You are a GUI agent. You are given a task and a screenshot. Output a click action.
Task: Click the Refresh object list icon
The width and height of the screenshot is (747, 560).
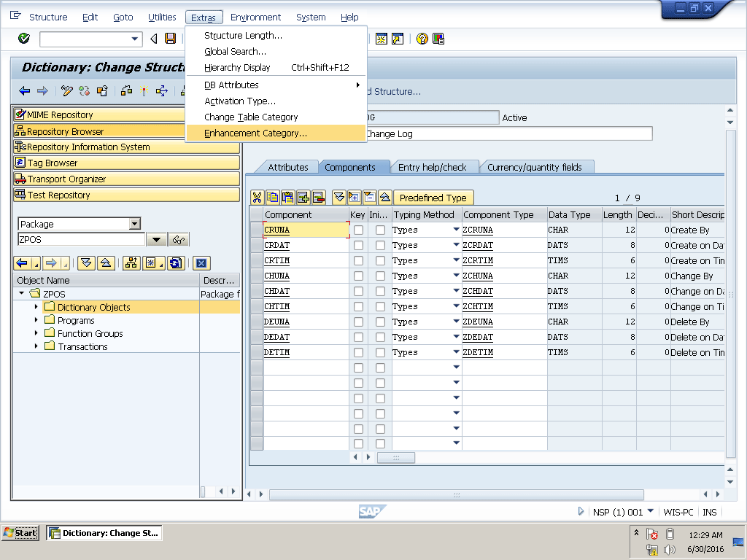[175, 263]
